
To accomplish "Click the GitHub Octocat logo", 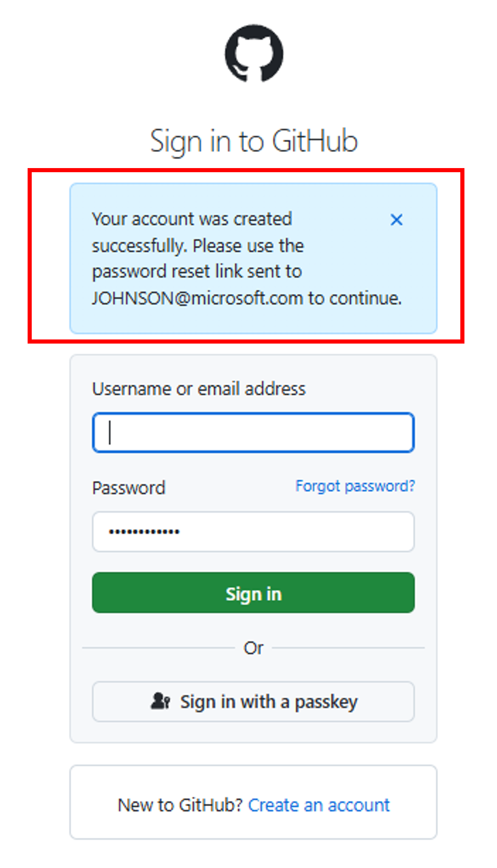I will point(254,53).
